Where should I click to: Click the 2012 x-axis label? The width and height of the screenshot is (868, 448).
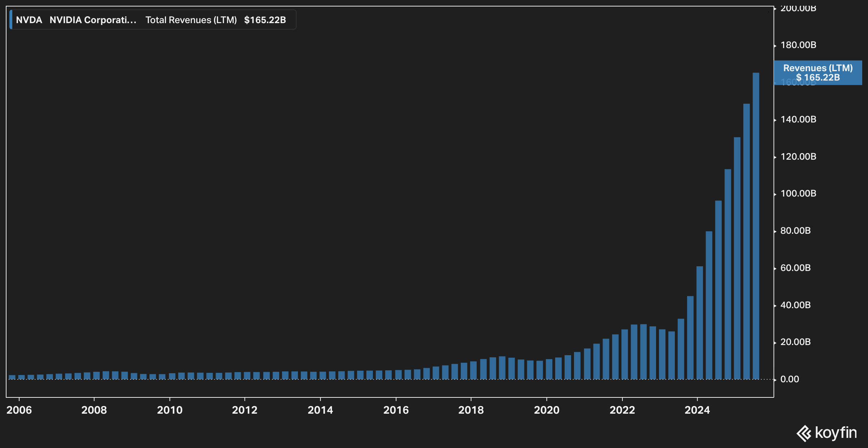[244, 410]
